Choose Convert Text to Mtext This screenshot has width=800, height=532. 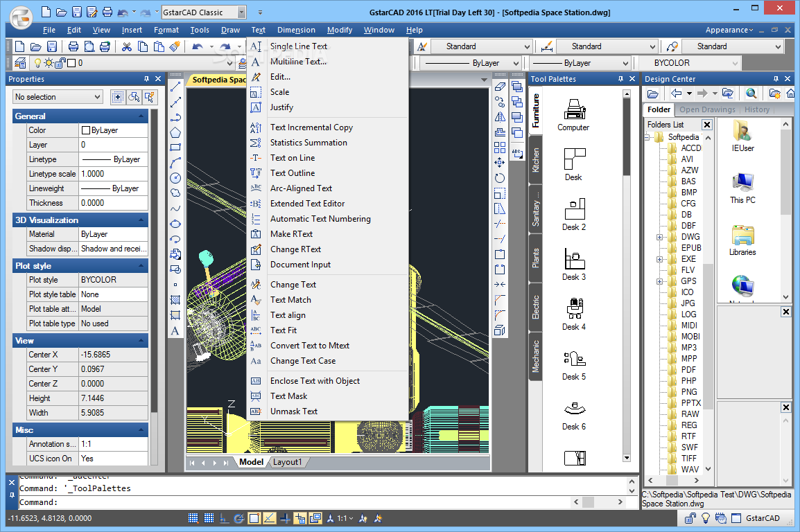(310, 346)
